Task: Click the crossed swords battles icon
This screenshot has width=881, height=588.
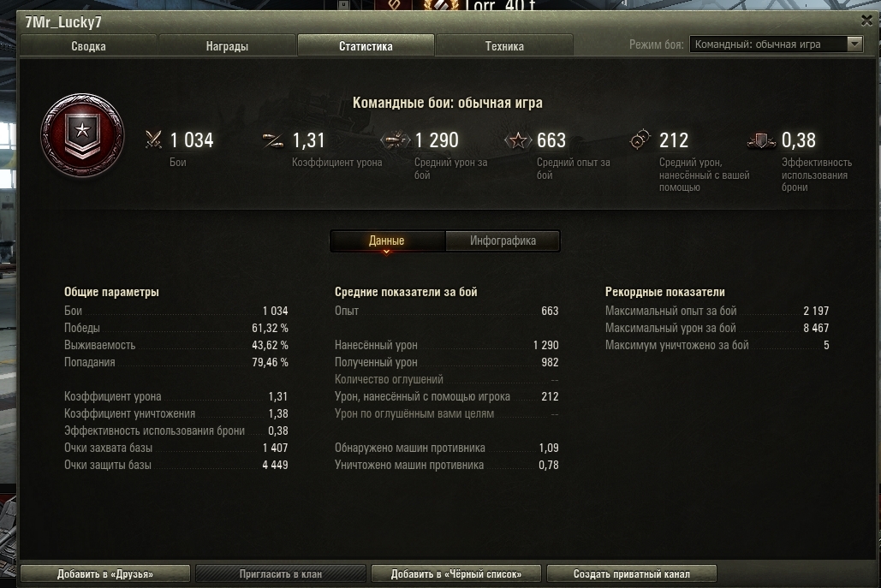Action: pos(153,140)
